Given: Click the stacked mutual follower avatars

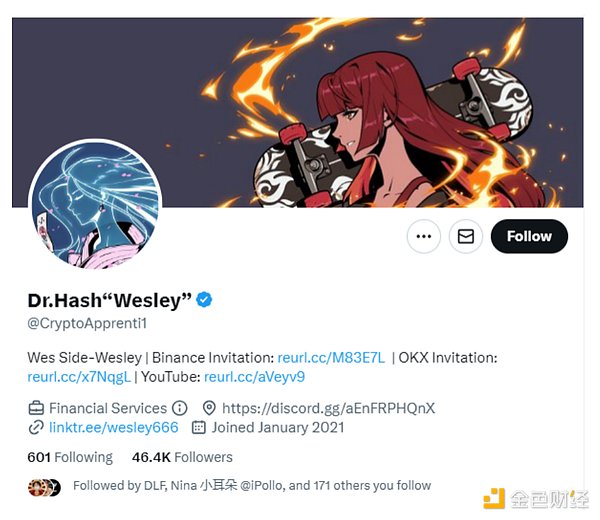Looking at the screenshot, I should (x=44, y=487).
